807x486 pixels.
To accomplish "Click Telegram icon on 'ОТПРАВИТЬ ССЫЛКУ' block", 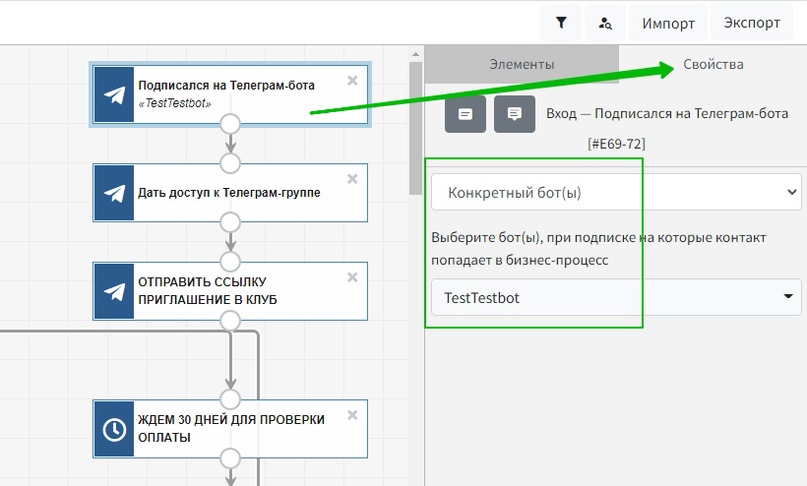I will click(x=114, y=291).
